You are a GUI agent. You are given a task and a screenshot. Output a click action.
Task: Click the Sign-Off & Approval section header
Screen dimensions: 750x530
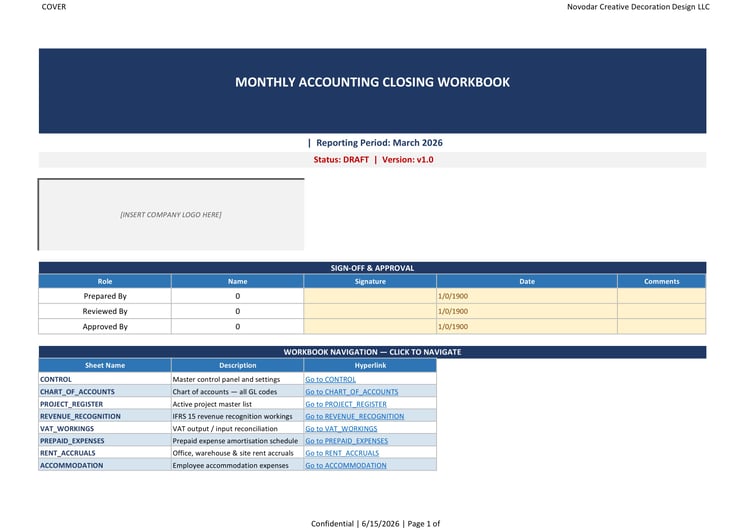pyautogui.click(x=372, y=268)
